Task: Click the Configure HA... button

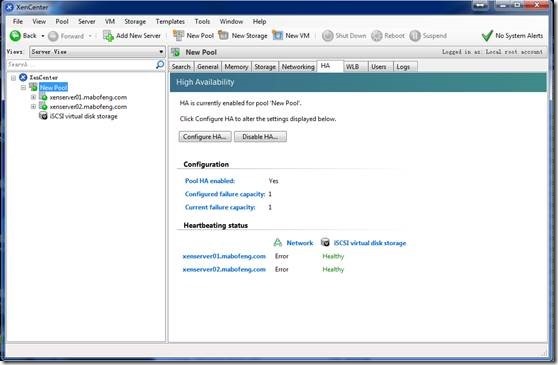Action: tap(205, 137)
